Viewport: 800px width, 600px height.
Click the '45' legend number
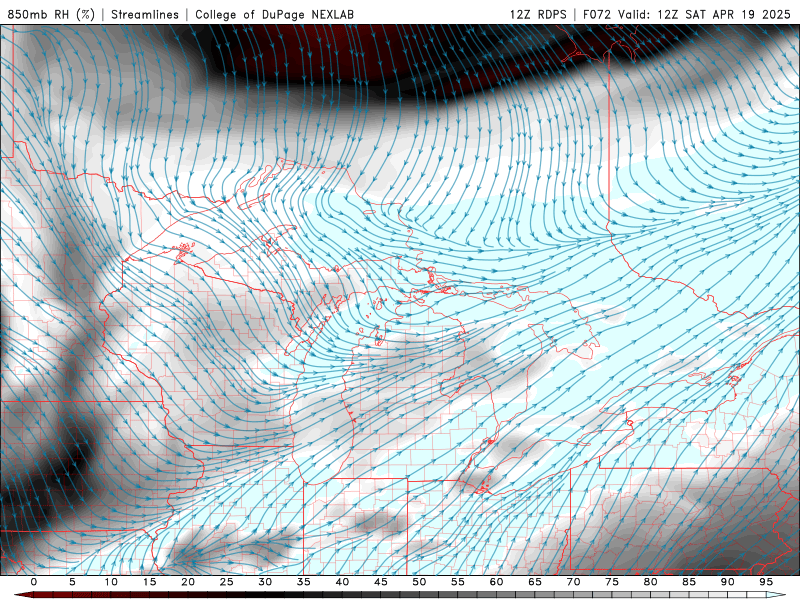(381, 582)
